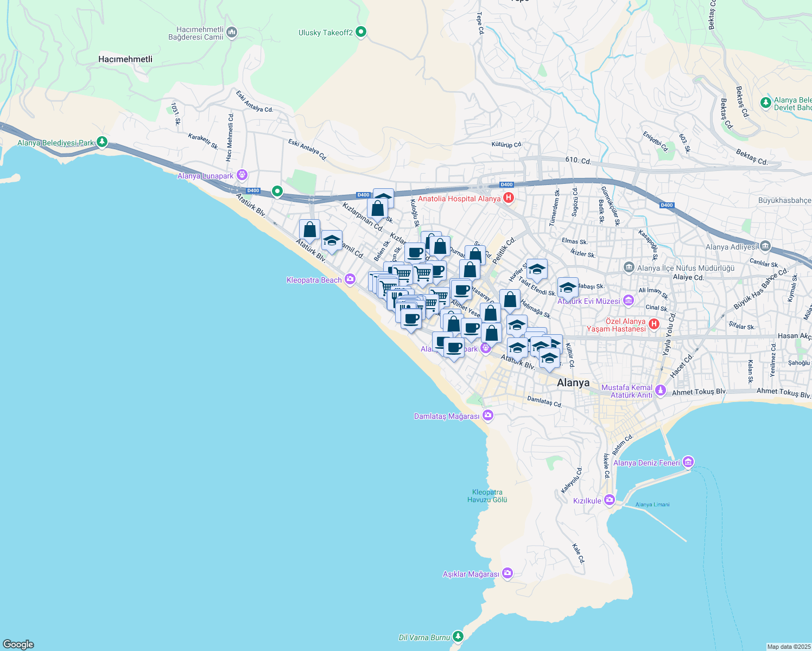Select the 610. Cd. street label

[x=578, y=161]
